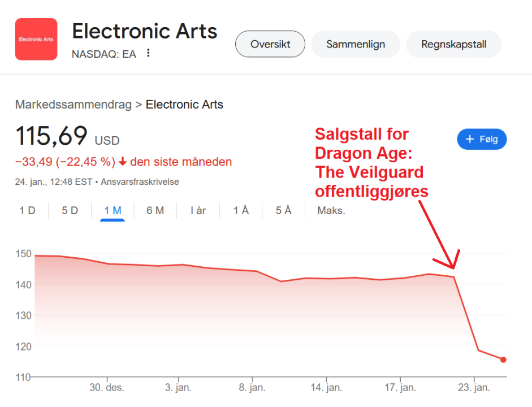Viewport: 532px width, 407px height.
Task: Show the 5 Å chart range
Action: click(283, 211)
